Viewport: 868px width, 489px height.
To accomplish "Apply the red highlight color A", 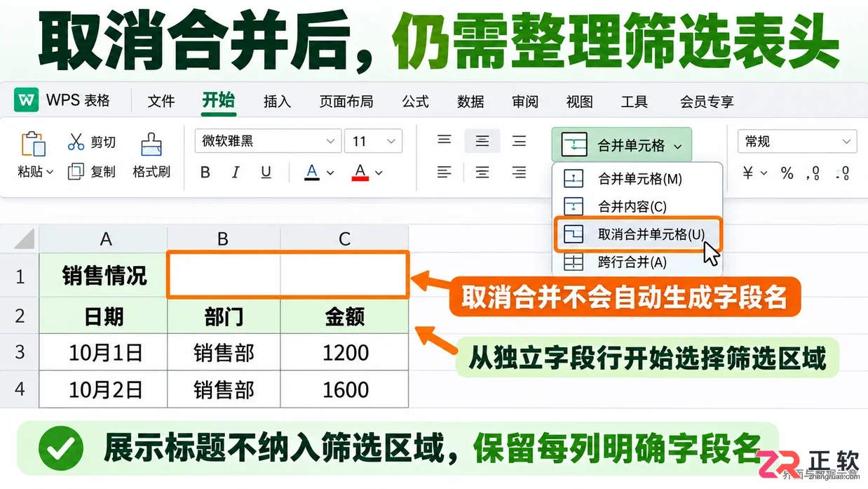I will (x=360, y=172).
